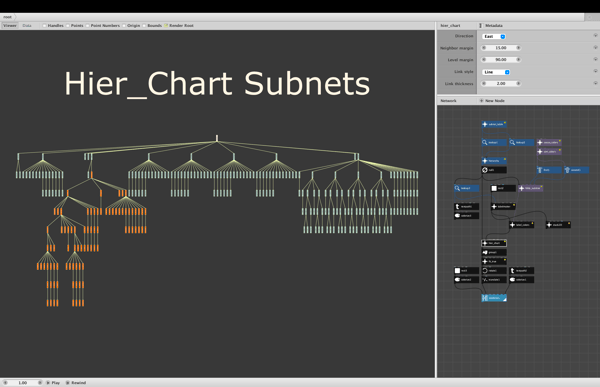
Task: Open the Direction row options arrow
Action: 595,36
